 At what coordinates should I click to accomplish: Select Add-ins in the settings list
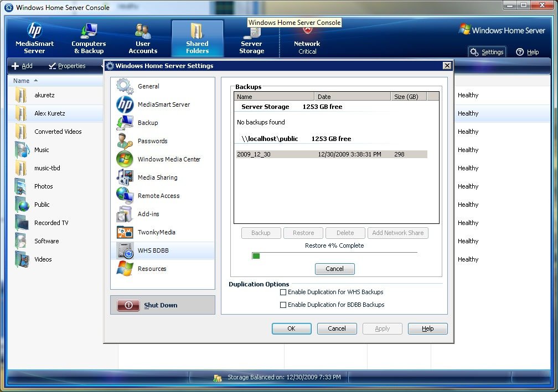[x=163, y=214]
